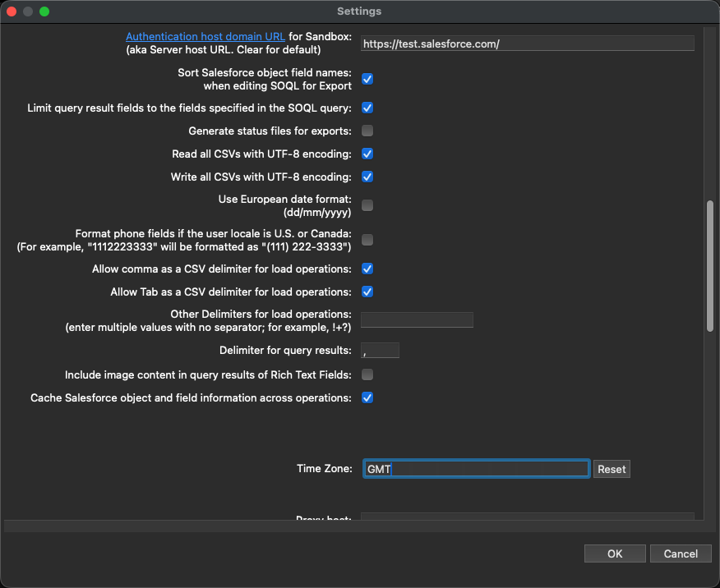Uncheck Cache Salesforce object and field information
The height and width of the screenshot is (588, 720).
pos(367,397)
